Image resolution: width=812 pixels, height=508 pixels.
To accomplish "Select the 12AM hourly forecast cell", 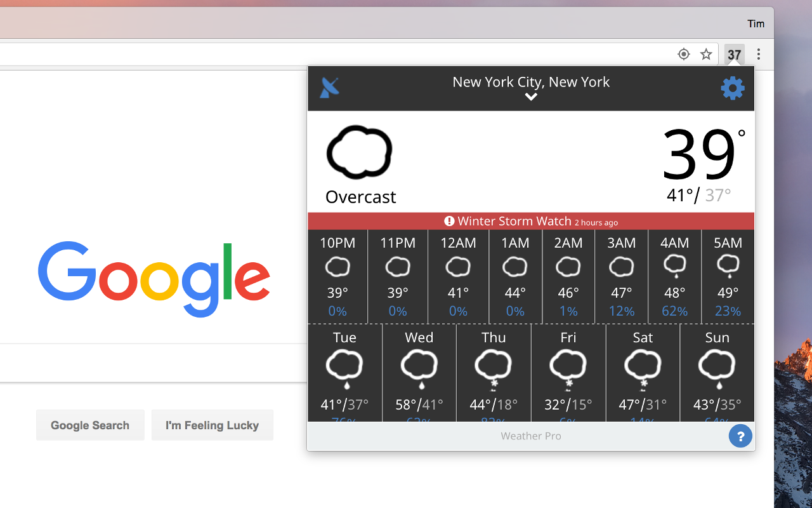I will pyautogui.click(x=458, y=276).
